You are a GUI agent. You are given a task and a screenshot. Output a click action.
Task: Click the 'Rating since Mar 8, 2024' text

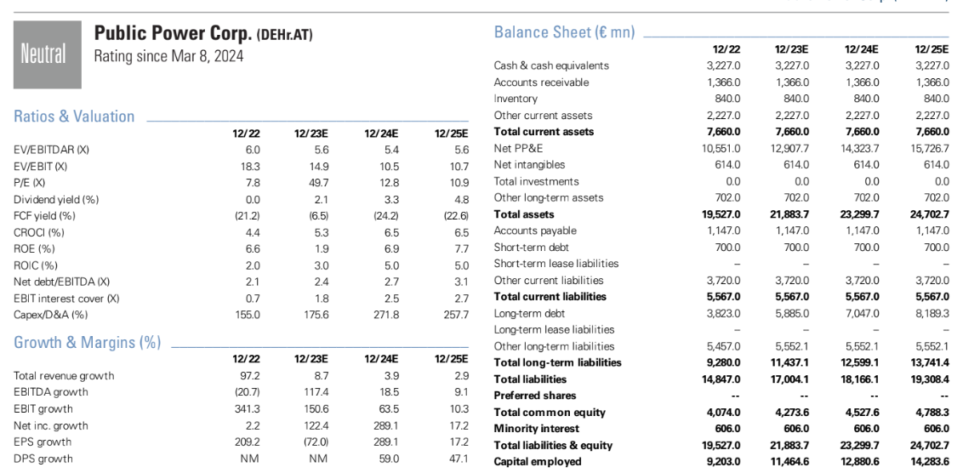(168, 57)
